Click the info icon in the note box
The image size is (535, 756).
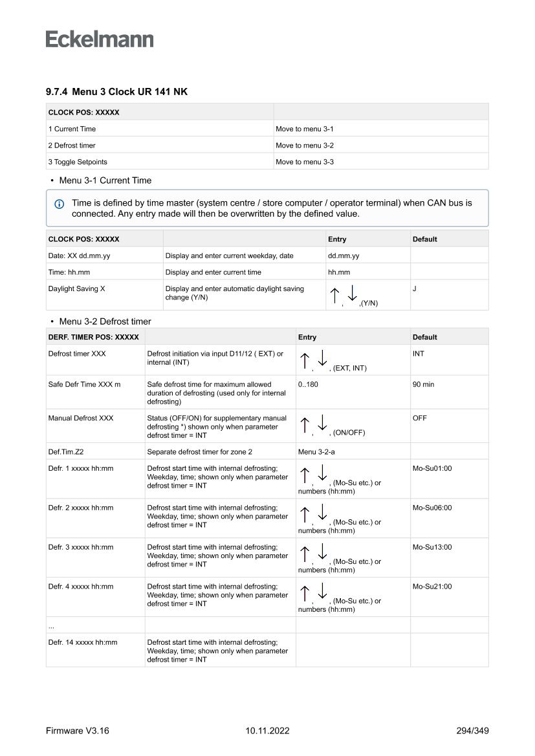coord(59,204)
